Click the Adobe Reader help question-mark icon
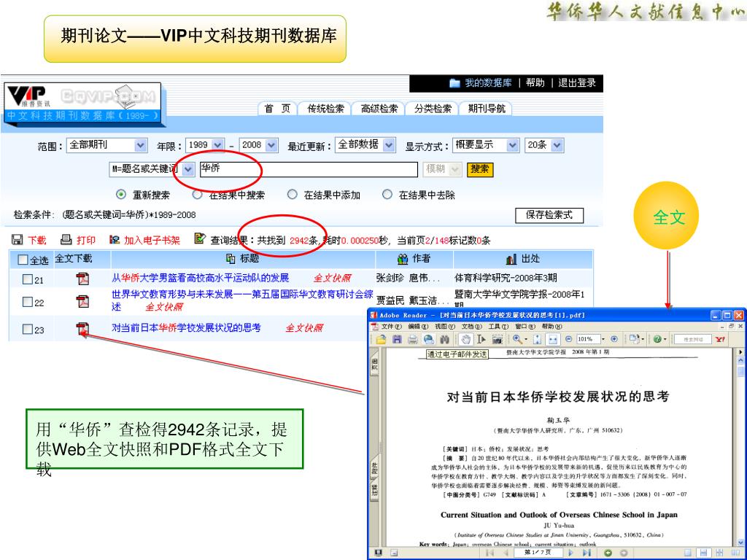This screenshot has width=747, height=560. click(x=657, y=339)
